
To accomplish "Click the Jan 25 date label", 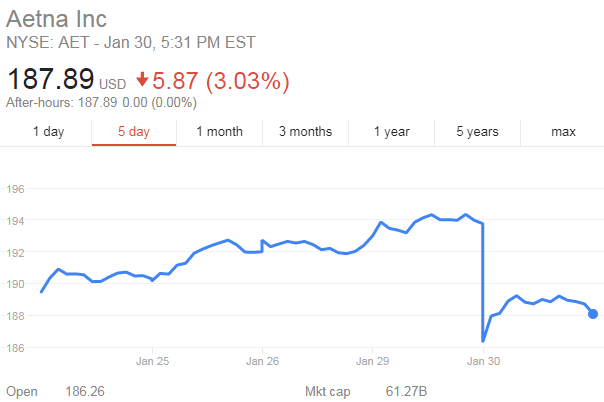I will coord(151,361).
